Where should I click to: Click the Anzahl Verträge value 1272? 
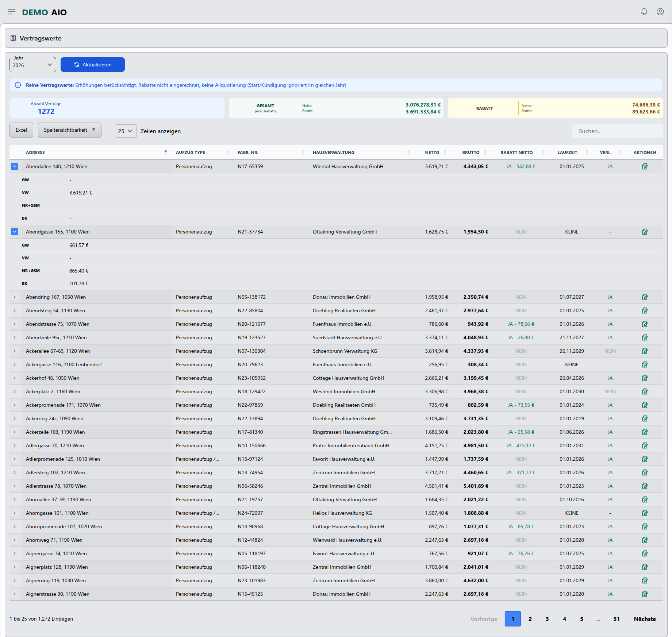(x=46, y=111)
